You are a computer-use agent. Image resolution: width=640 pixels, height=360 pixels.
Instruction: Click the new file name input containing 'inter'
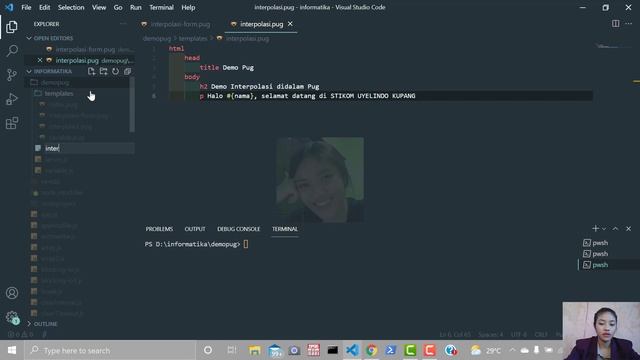coord(89,148)
